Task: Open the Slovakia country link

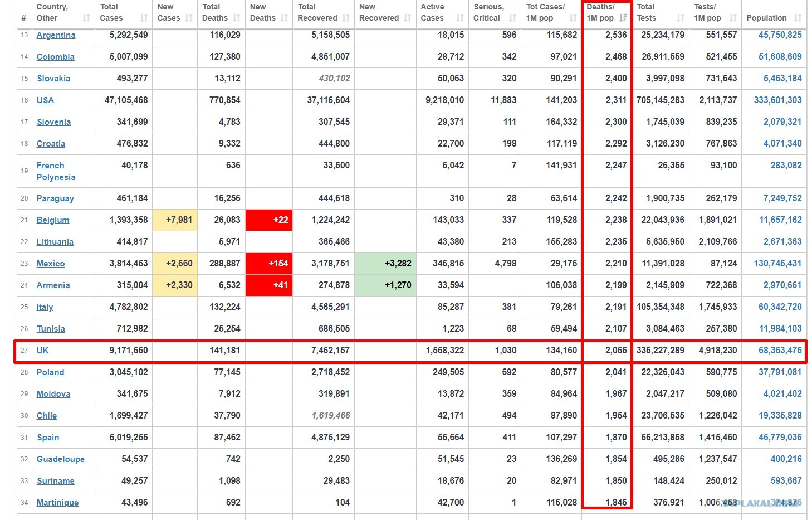Action: click(x=53, y=79)
